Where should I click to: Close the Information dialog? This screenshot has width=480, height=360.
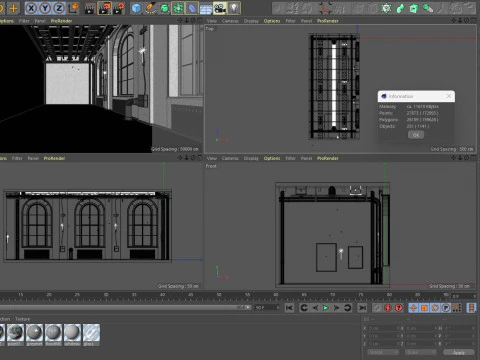[x=449, y=96]
